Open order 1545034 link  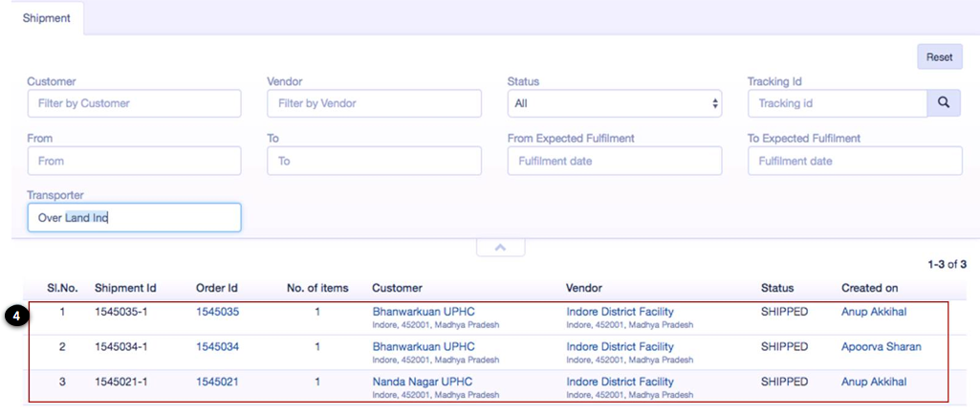pyautogui.click(x=217, y=346)
